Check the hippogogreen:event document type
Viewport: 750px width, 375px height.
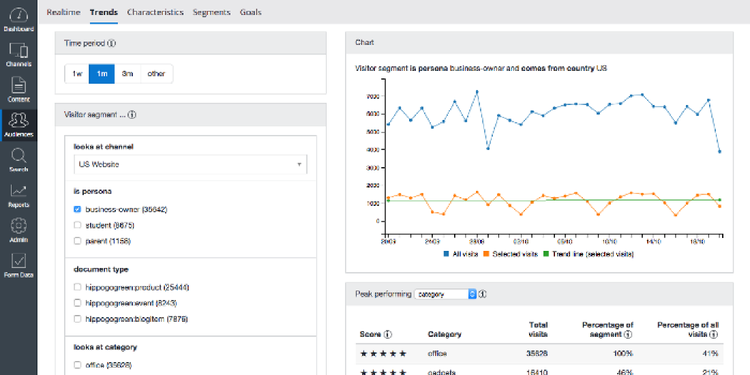tap(77, 303)
